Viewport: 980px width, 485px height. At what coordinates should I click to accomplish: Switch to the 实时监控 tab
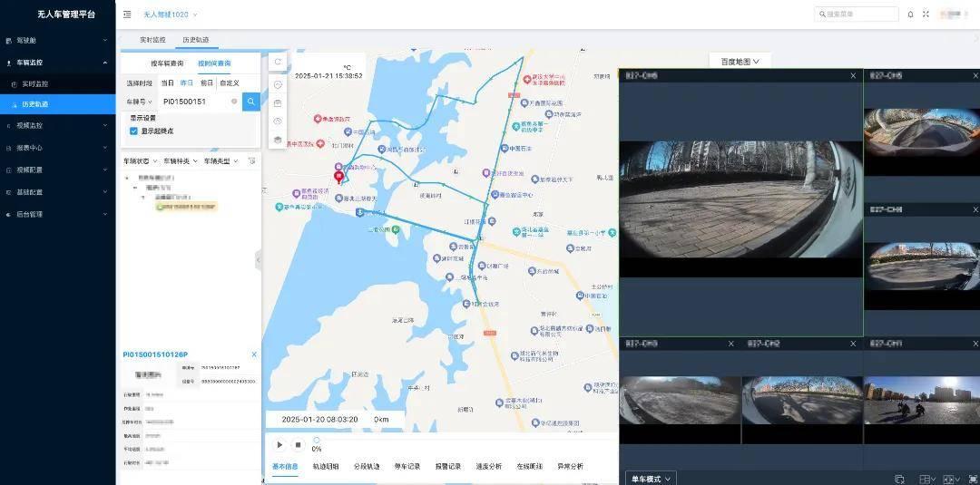click(x=152, y=40)
